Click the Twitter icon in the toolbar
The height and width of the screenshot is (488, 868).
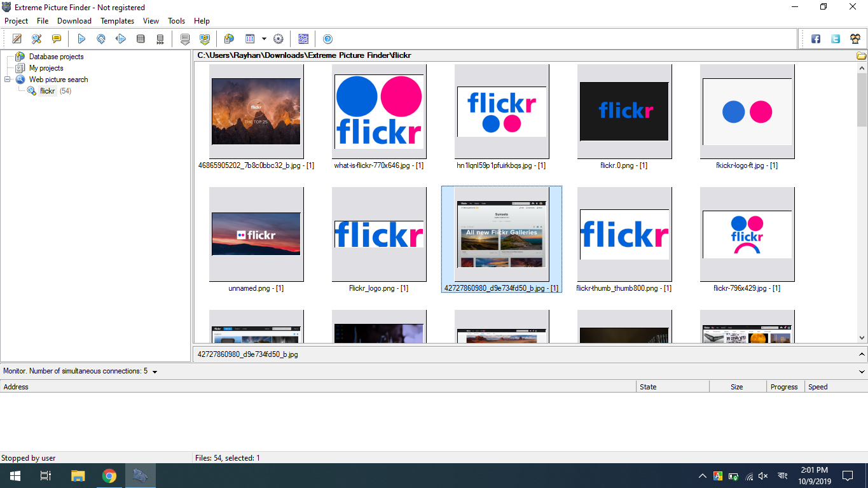tap(836, 39)
